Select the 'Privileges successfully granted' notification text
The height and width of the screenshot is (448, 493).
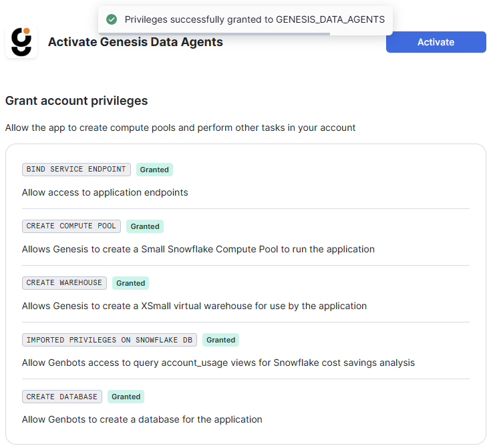[x=255, y=19]
